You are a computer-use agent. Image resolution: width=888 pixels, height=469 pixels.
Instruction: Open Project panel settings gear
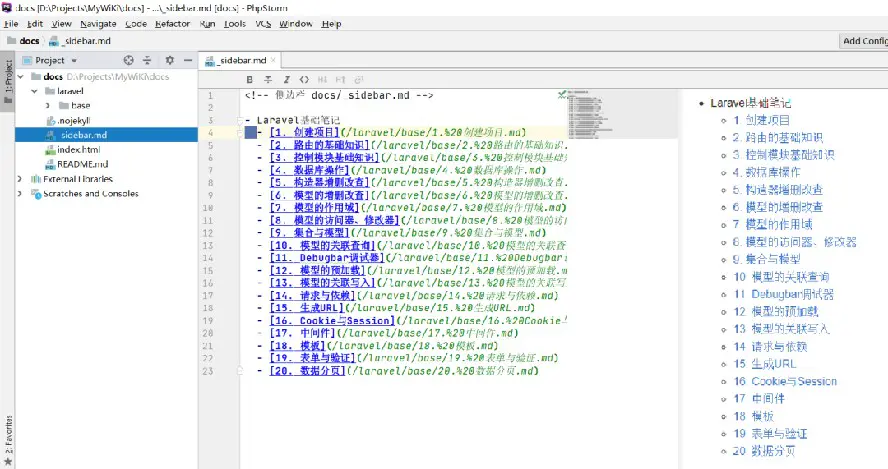point(169,60)
